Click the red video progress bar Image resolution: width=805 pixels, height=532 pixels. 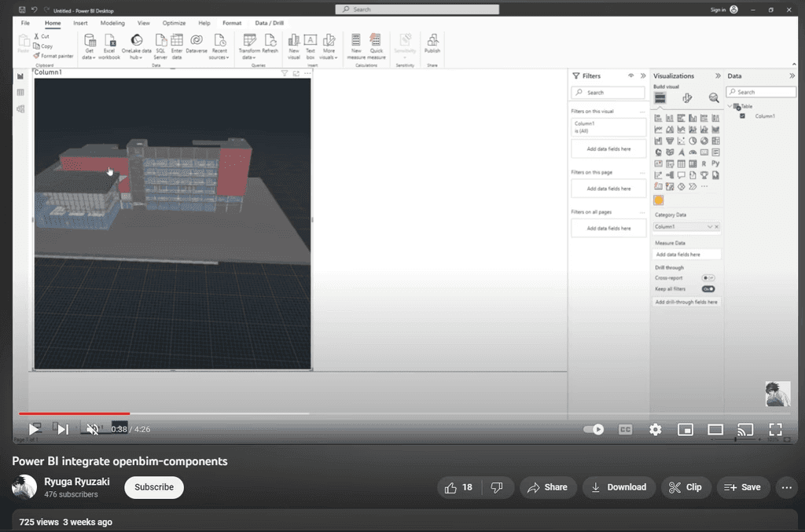point(74,413)
